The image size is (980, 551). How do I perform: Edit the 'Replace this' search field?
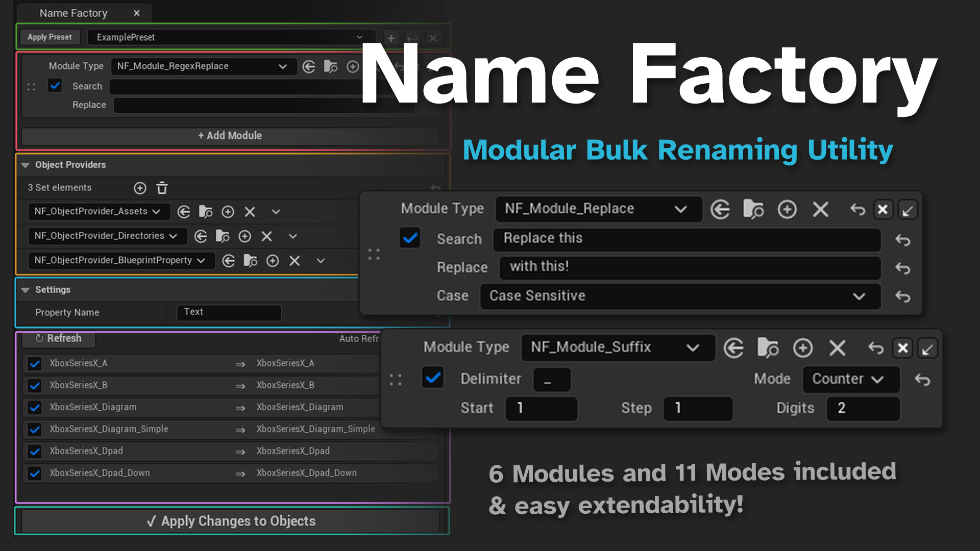click(x=687, y=239)
